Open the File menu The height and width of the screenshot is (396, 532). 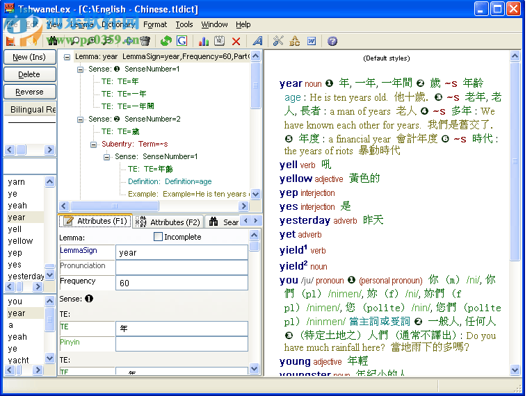tap(12, 24)
